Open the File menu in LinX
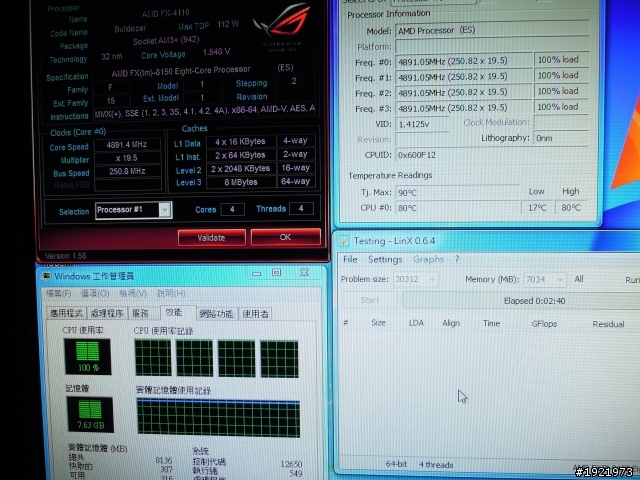This screenshot has width=640, height=480. [350, 259]
